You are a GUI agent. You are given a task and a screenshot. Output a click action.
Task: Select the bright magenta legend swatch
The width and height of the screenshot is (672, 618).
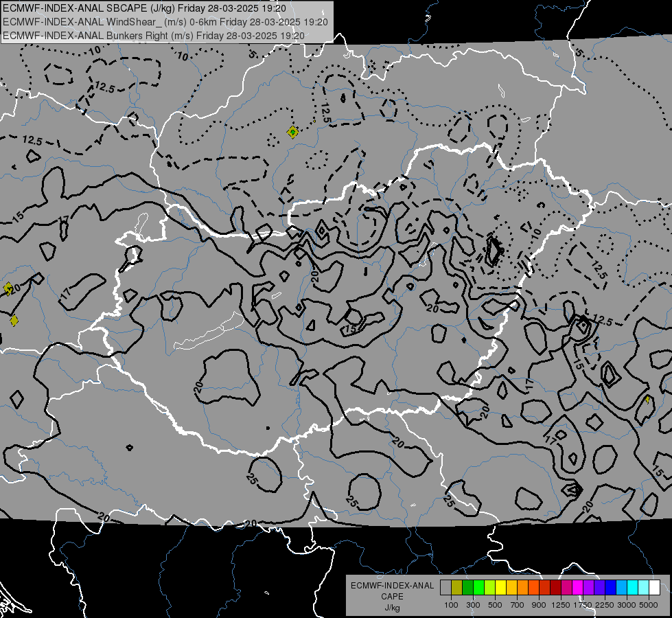[578, 588]
